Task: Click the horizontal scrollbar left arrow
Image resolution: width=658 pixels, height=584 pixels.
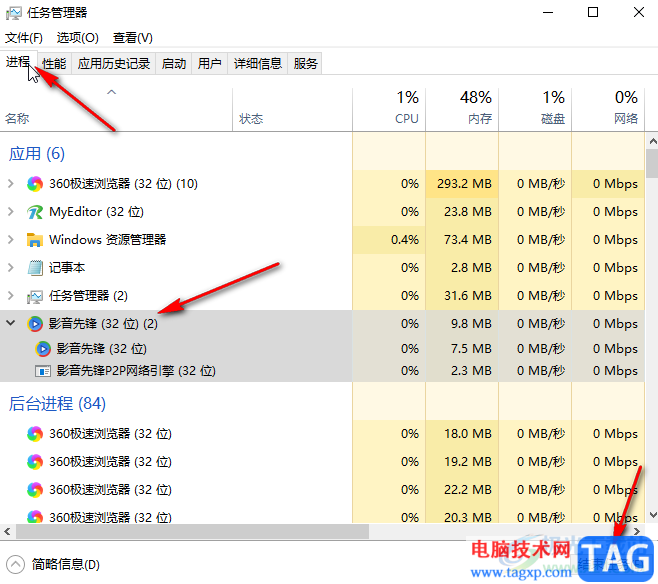Action: coord(7,532)
